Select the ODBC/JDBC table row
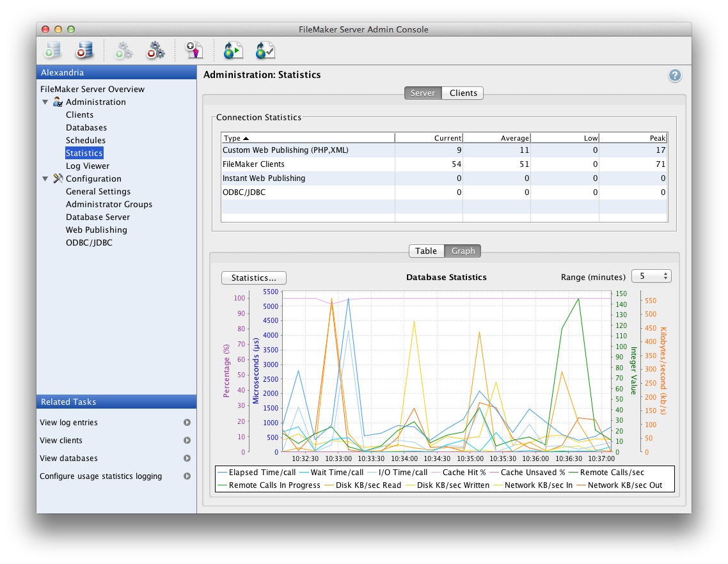The height and width of the screenshot is (564, 728). coord(445,192)
